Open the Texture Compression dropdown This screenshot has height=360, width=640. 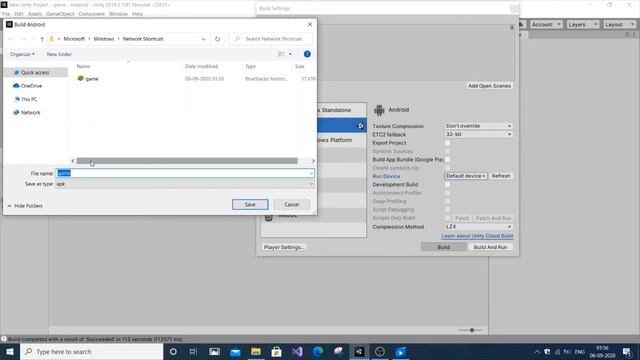point(478,126)
